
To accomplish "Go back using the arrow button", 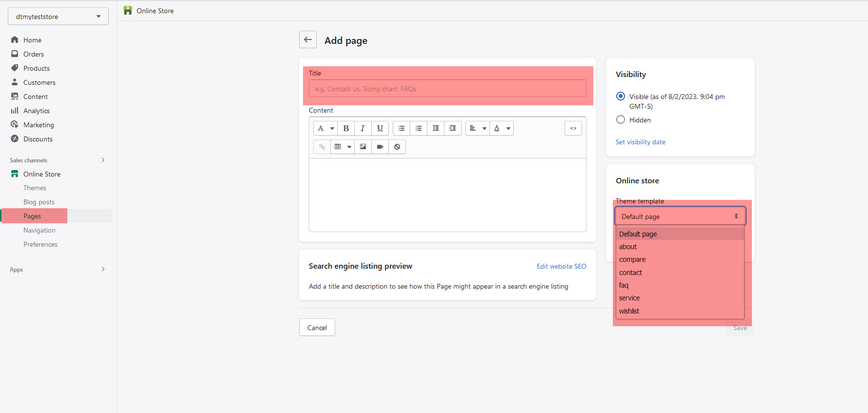I will [307, 39].
